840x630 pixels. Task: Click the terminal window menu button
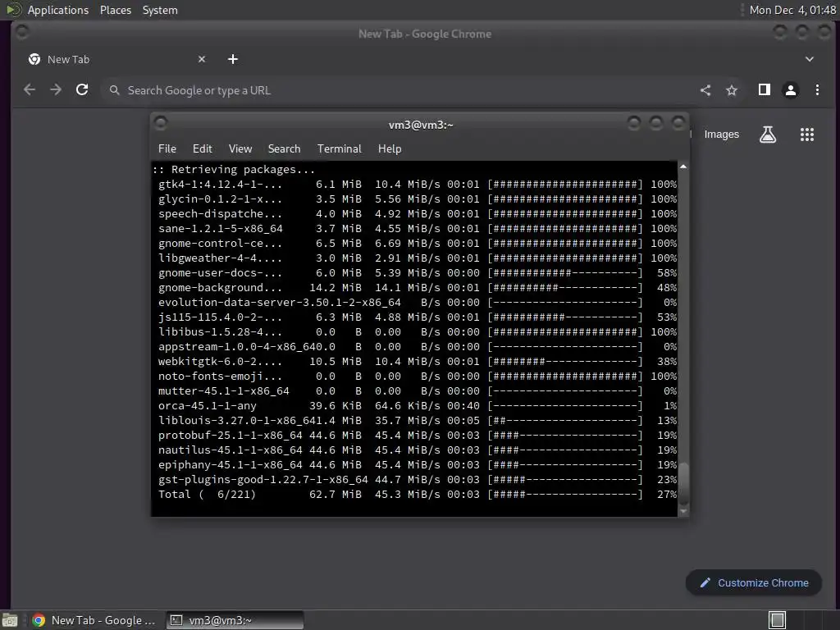tap(160, 123)
